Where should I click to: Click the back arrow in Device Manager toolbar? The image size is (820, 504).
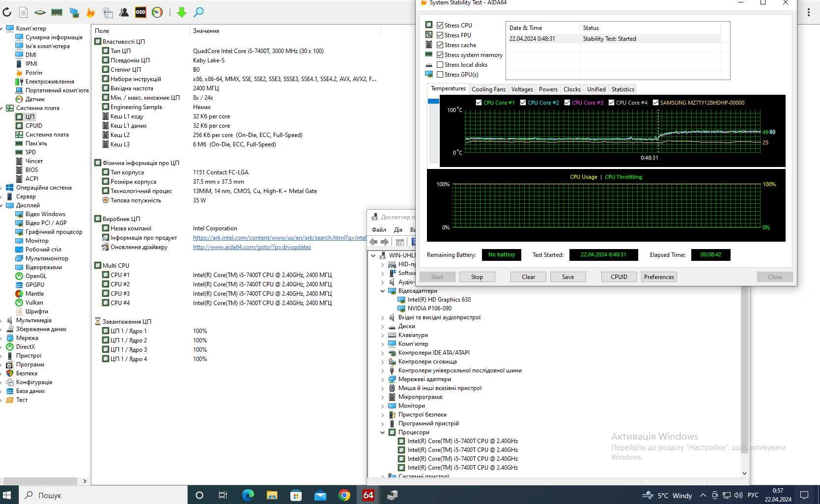click(373, 242)
